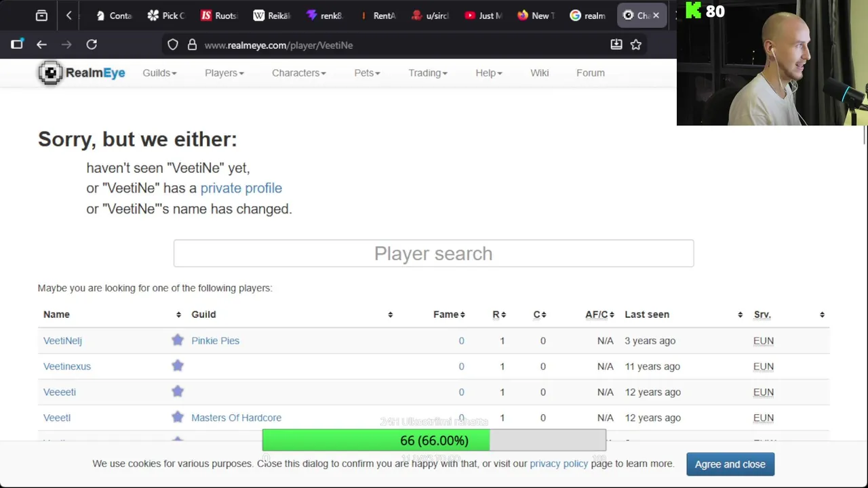Sort table by Guild column

[292, 314]
